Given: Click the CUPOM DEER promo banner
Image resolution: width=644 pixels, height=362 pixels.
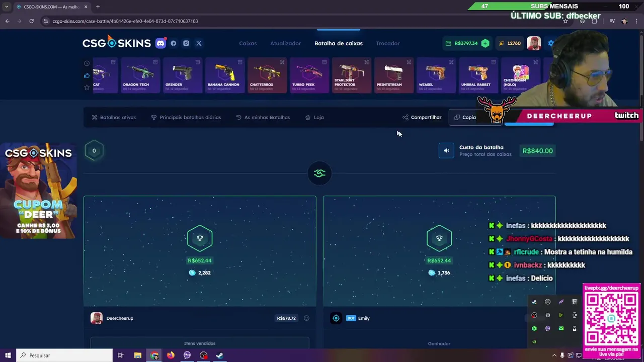Looking at the screenshot, I should point(38,191).
